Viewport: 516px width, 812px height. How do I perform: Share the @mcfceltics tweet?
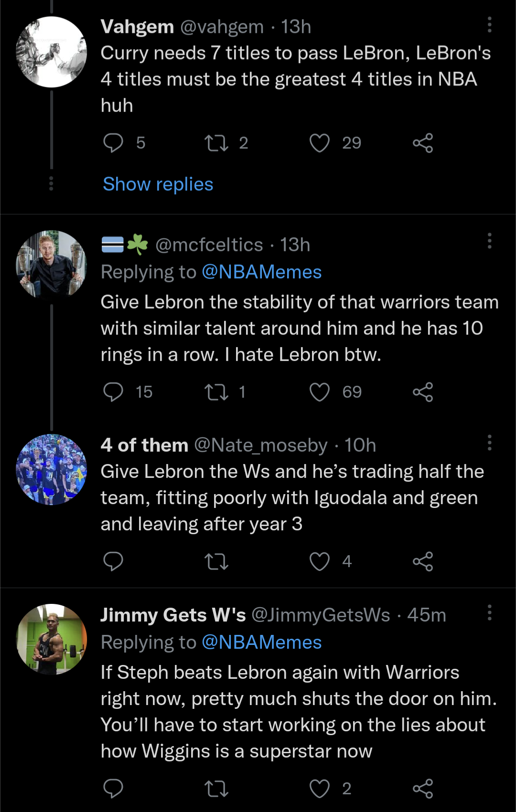click(423, 392)
